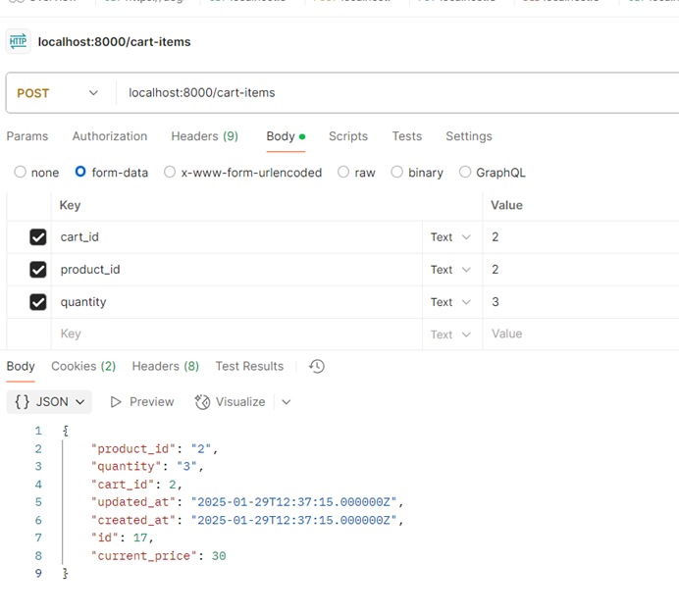Click the Preview play icon
679x616 pixels.
(x=117, y=402)
